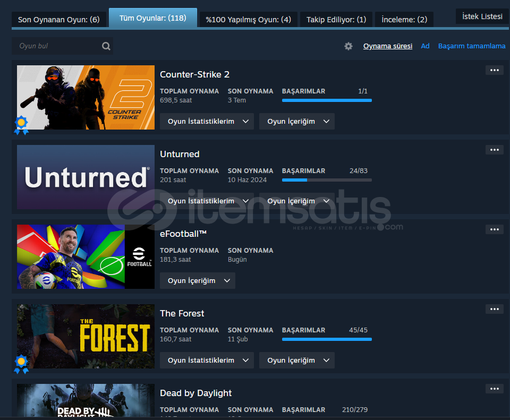
Task: Click Counter-Strike 2 achievement count '1/1'
Action: pyautogui.click(x=363, y=91)
